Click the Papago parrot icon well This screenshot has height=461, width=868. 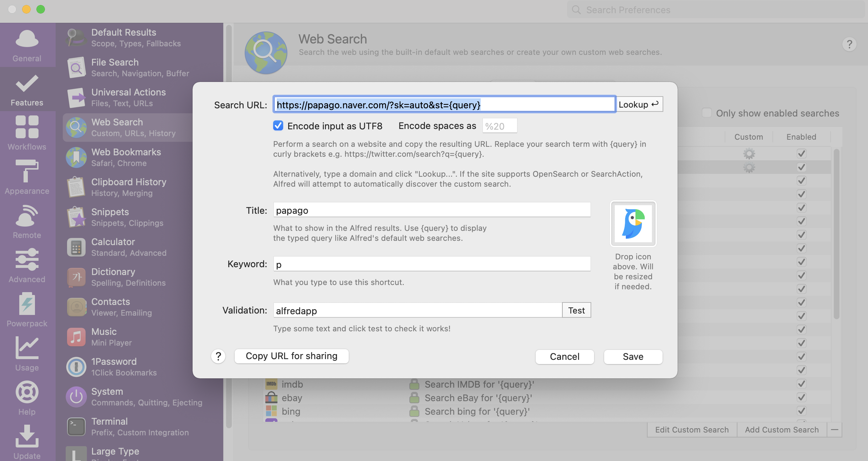[633, 224]
